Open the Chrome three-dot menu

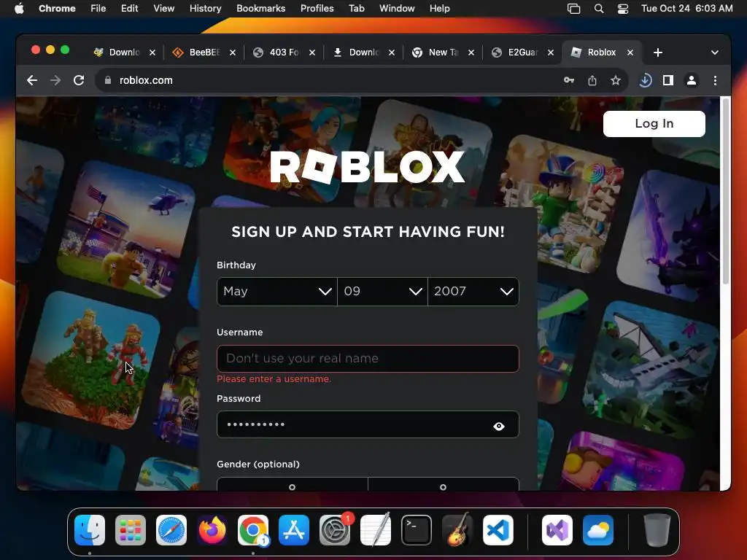(x=715, y=80)
